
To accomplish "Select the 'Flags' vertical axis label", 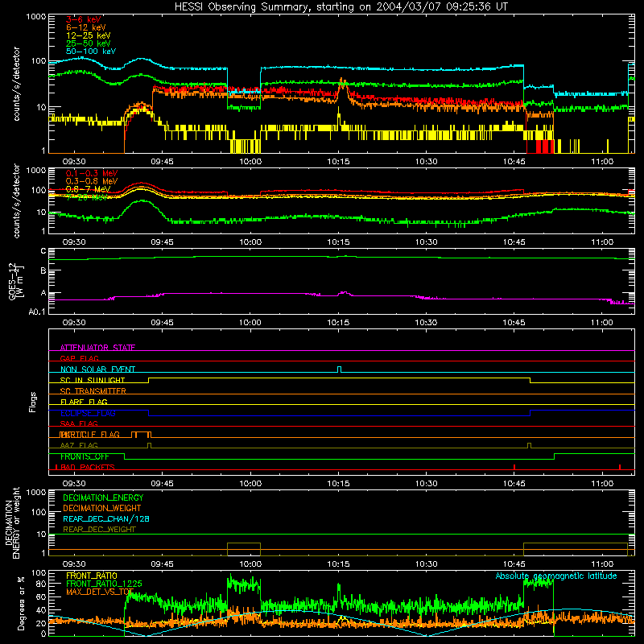I will [x=33, y=402].
